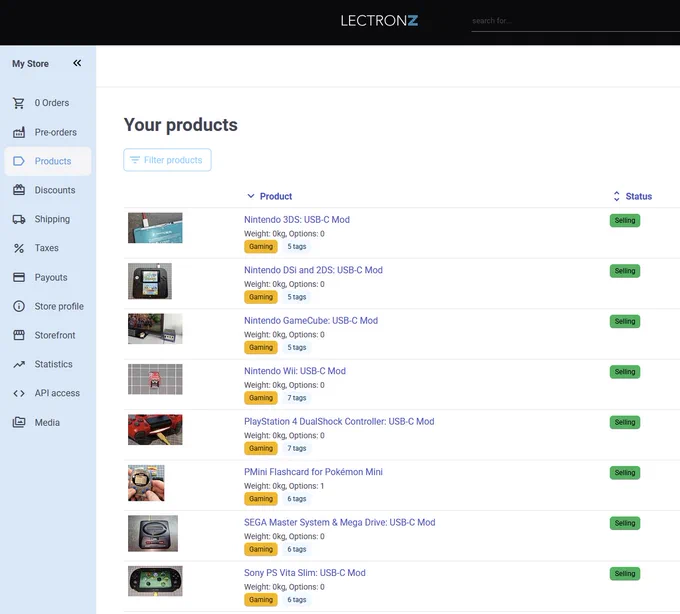Click the shopping cart Orders icon
Image resolution: width=680 pixels, height=614 pixels.
tap(19, 103)
